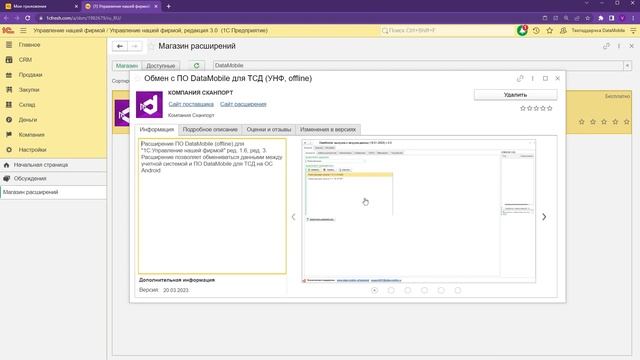Click the browser address bar
Image resolution: width=640 pixels, height=360 pixels.
point(286,18)
